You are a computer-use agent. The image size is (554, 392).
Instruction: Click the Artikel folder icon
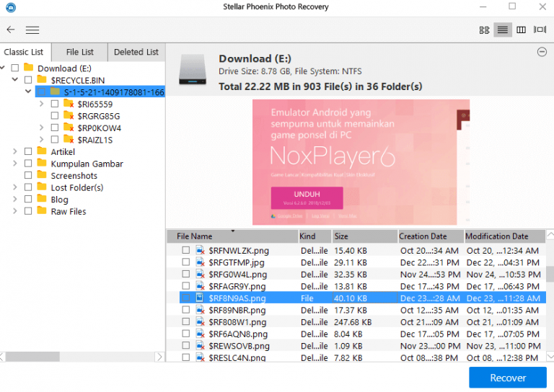(42, 151)
